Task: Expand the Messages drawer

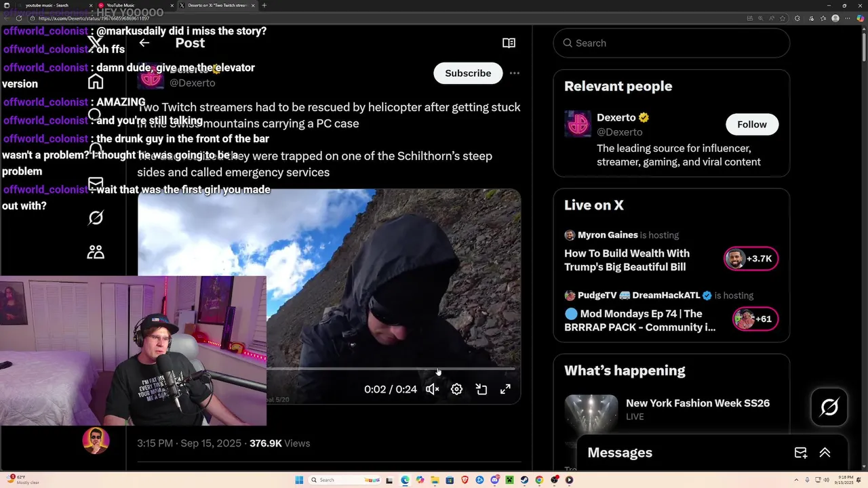Action: tap(825, 453)
